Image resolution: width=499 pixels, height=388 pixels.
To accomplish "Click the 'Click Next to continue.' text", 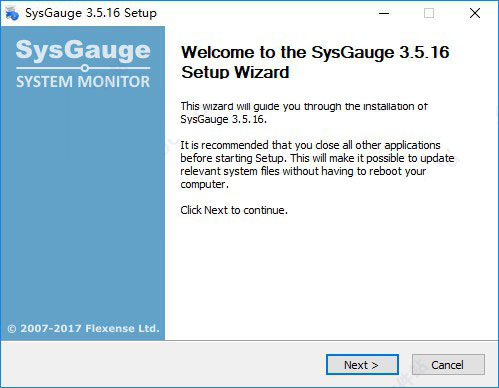I will (x=234, y=210).
